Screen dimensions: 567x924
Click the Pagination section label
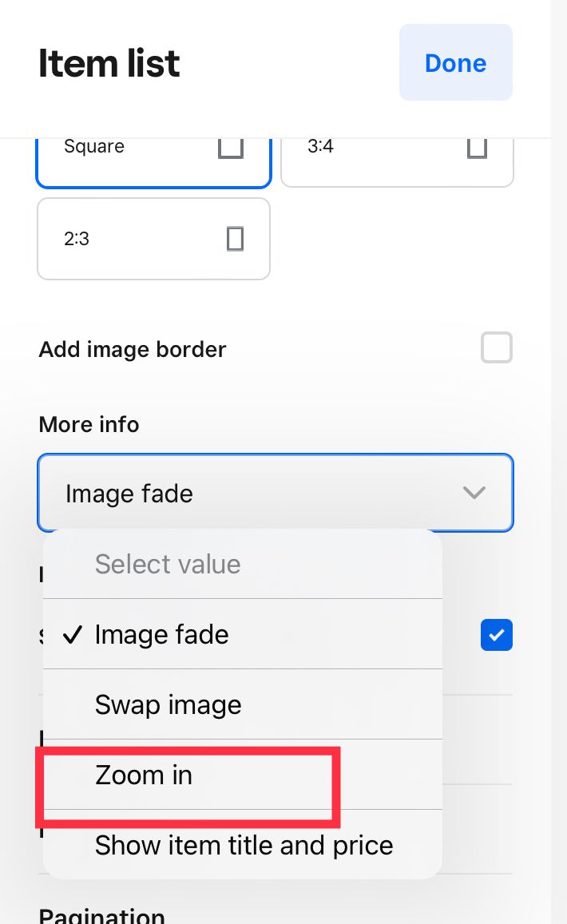[101, 915]
